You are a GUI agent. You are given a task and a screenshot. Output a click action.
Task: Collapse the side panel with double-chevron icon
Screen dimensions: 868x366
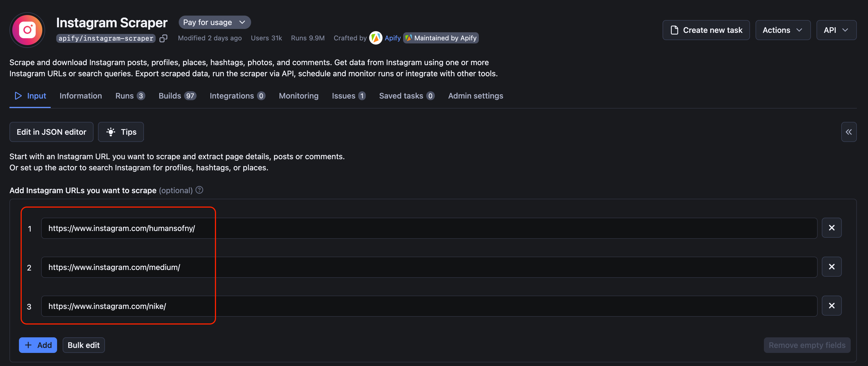pyautogui.click(x=849, y=132)
